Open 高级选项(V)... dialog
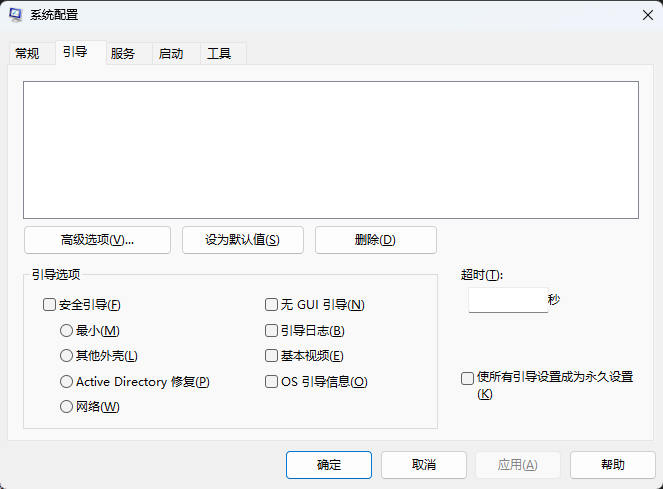Screen dimensions: 663x489 click(97, 240)
